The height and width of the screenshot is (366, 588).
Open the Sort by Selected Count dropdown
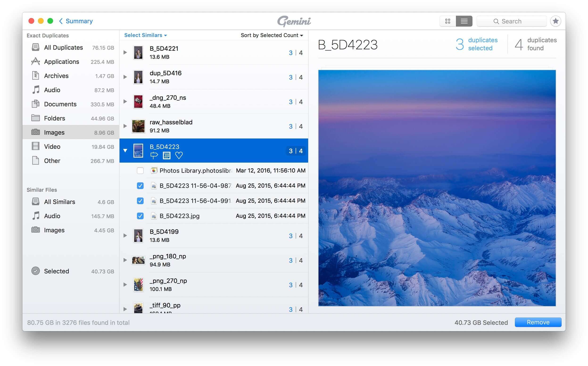(x=271, y=35)
